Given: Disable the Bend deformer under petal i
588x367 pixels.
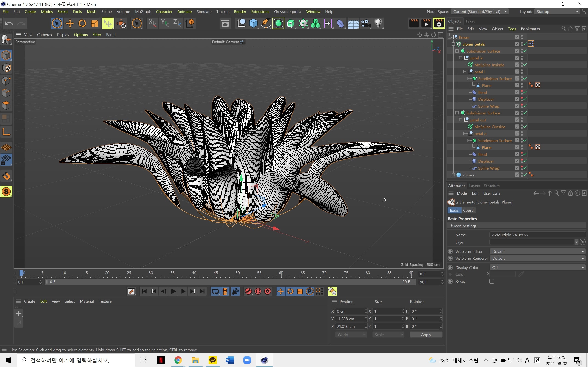Looking at the screenshot, I should (x=525, y=92).
